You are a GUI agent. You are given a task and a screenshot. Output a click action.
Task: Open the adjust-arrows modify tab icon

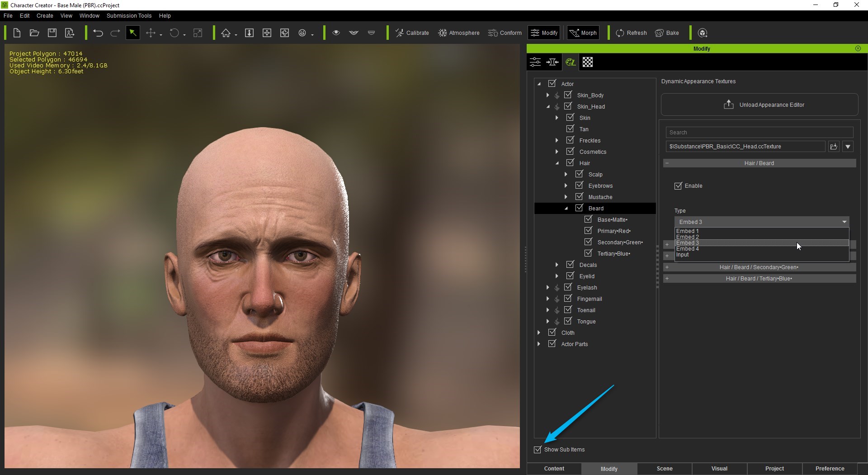552,62
